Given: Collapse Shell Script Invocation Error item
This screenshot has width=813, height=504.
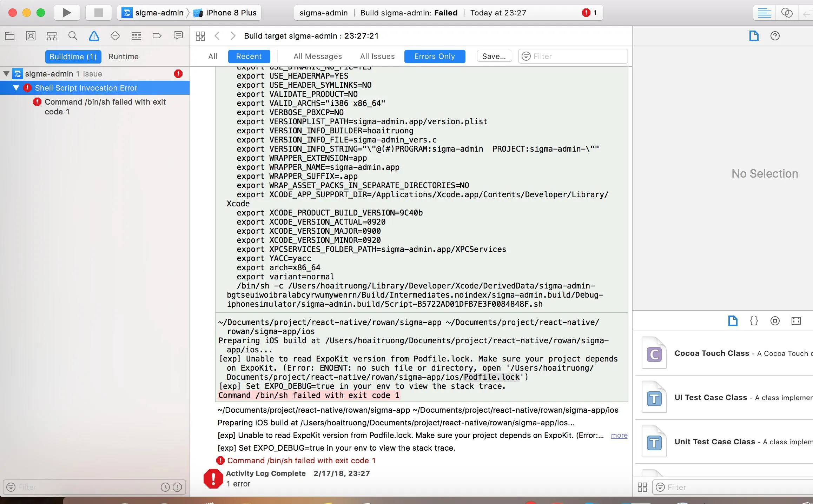Looking at the screenshot, I should [x=16, y=88].
